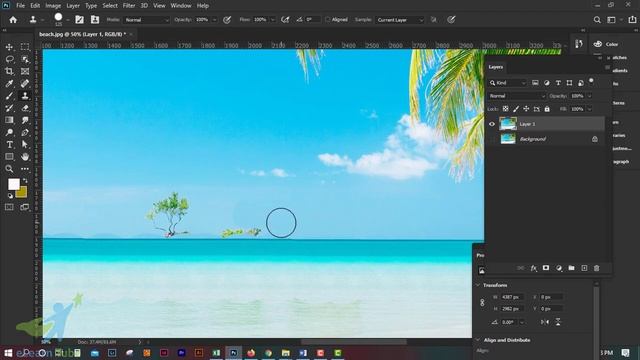Create a new layer group

tap(571, 268)
